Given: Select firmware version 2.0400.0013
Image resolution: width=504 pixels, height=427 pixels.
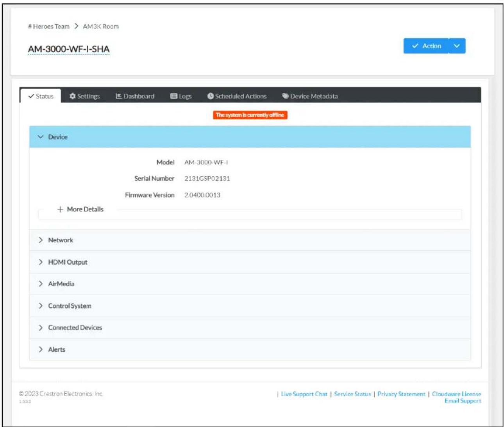Looking at the screenshot, I should pos(202,195).
